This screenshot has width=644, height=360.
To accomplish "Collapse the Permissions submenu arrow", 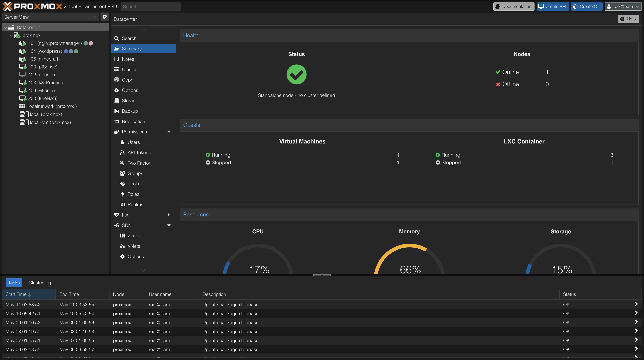I will (169, 132).
